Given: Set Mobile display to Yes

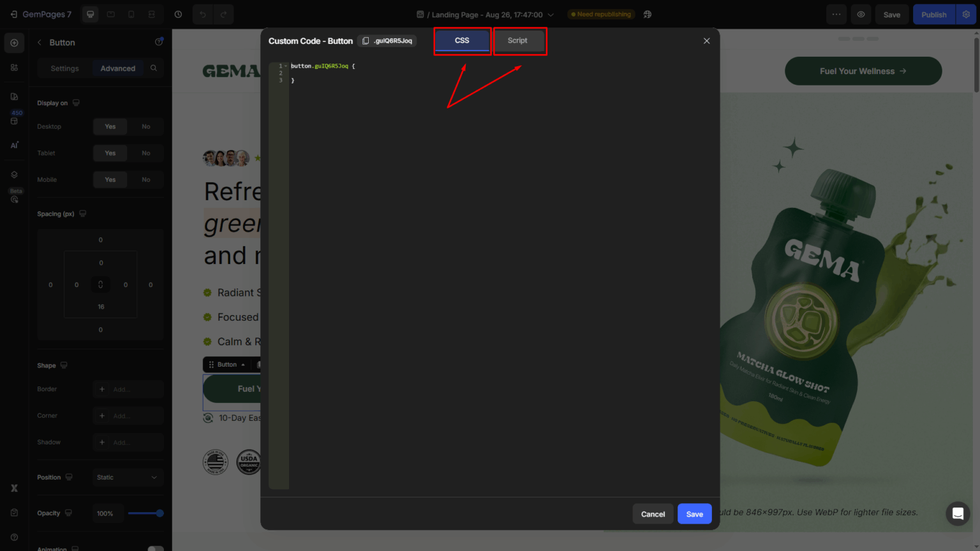Looking at the screenshot, I should click(x=110, y=180).
